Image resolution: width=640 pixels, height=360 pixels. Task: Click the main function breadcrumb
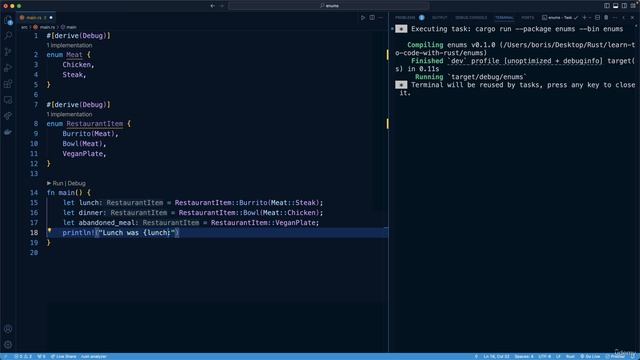(69, 27)
